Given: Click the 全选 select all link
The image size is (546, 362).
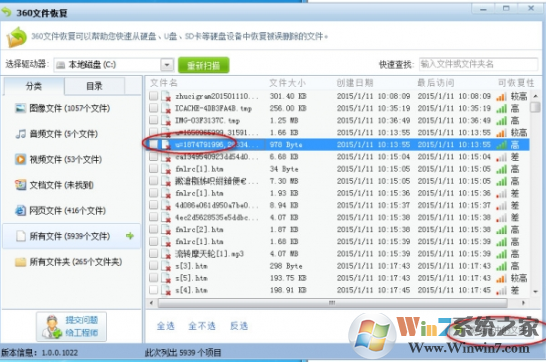Looking at the screenshot, I should (166, 326).
